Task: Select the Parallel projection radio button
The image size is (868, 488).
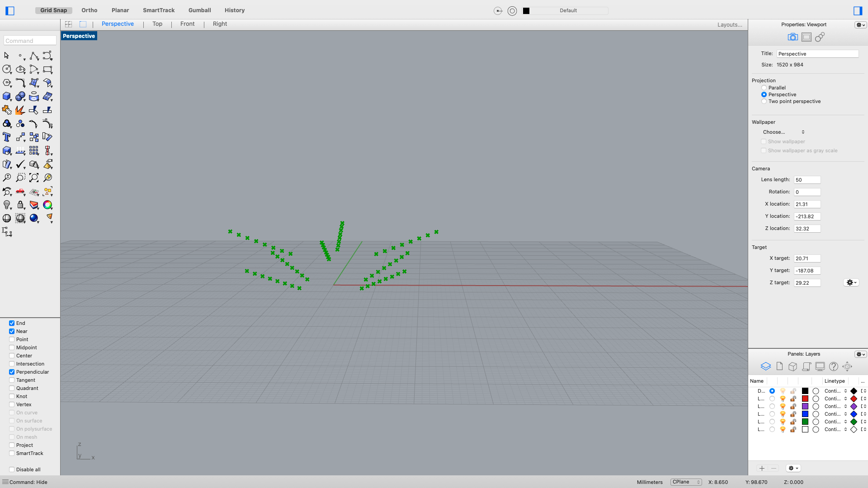Action: (764, 88)
